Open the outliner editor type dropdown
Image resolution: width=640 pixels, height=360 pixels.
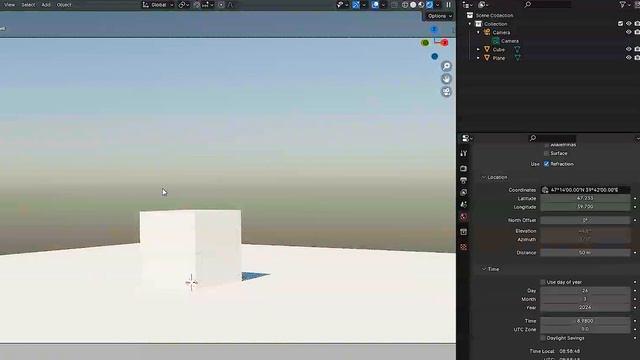point(467,5)
